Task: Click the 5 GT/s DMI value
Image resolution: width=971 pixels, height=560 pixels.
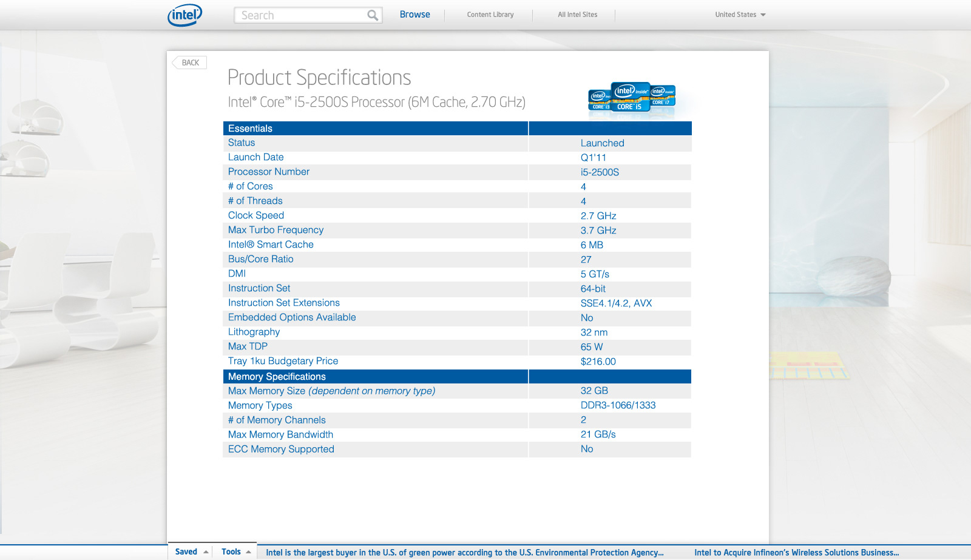Action: [x=595, y=274]
